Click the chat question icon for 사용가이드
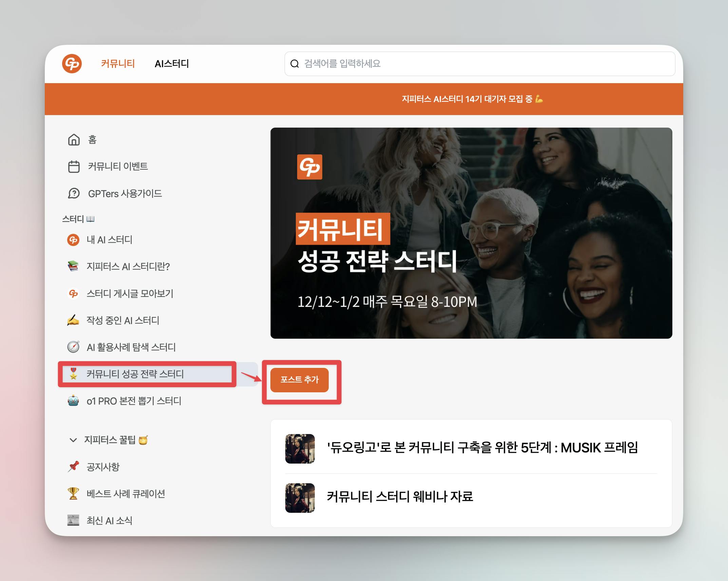 pyautogui.click(x=74, y=193)
